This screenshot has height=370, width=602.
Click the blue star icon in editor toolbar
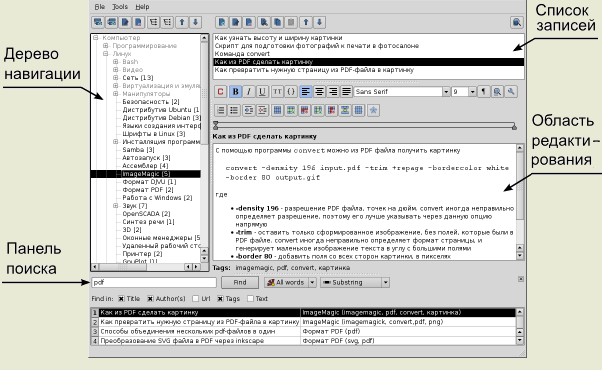373,110
